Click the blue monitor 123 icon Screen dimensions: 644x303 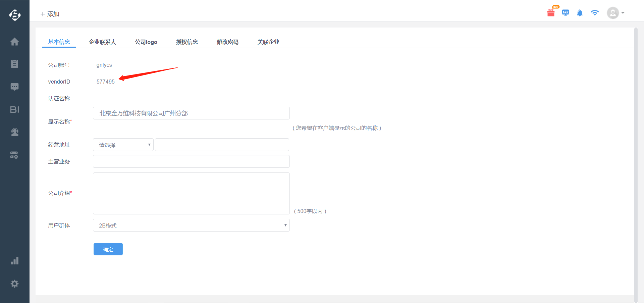566,13
